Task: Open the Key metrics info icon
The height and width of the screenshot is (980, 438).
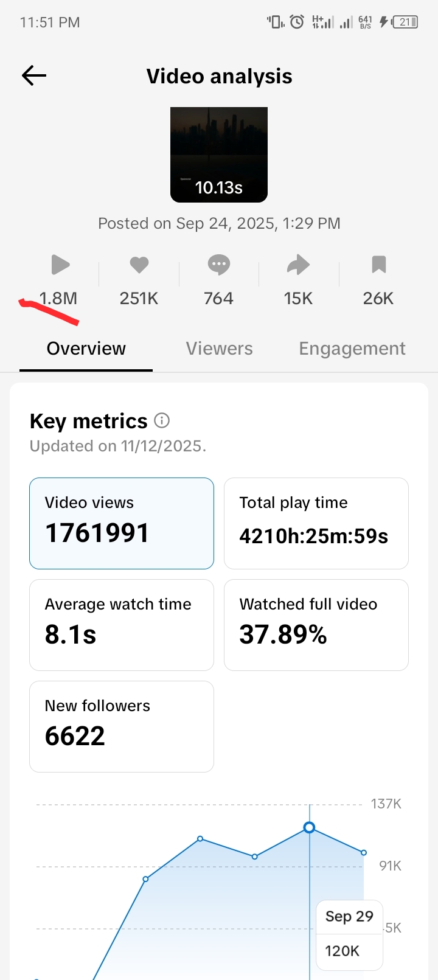Action: tap(162, 420)
